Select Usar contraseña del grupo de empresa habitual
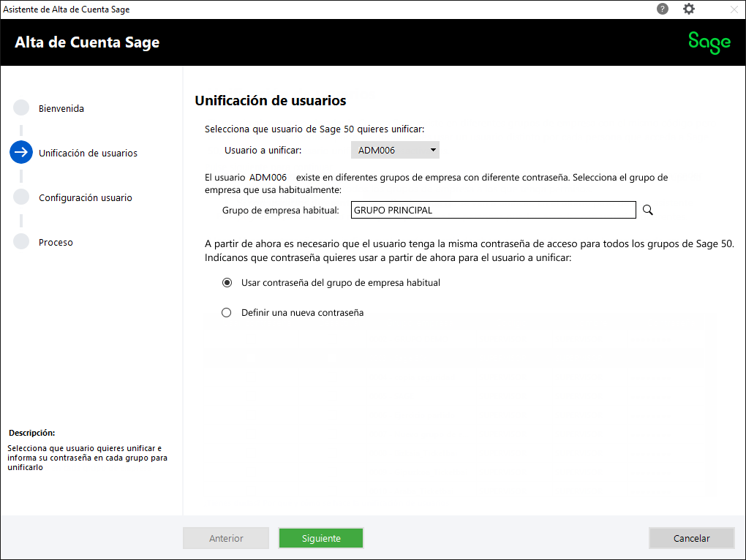 [x=227, y=283]
